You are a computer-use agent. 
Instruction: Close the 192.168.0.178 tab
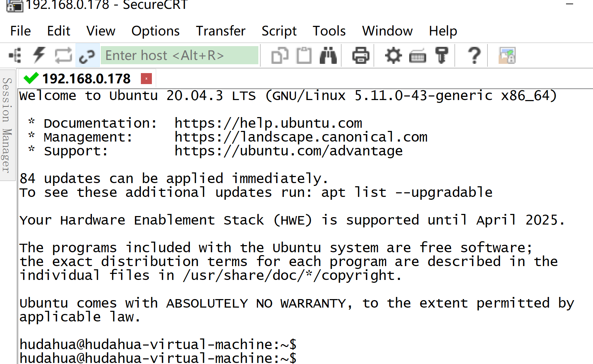(x=146, y=79)
